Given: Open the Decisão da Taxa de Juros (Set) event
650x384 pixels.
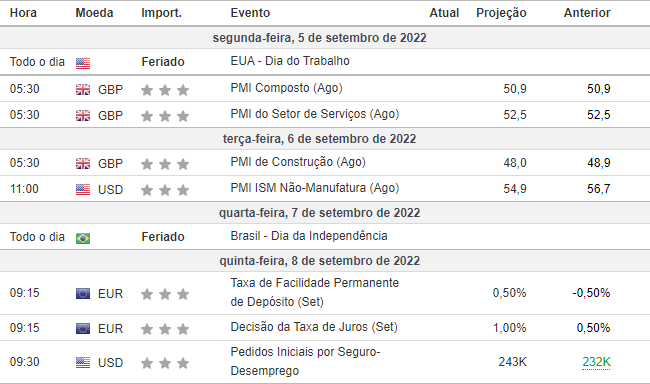Looking at the screenshot, I should [x=314, y=327].
